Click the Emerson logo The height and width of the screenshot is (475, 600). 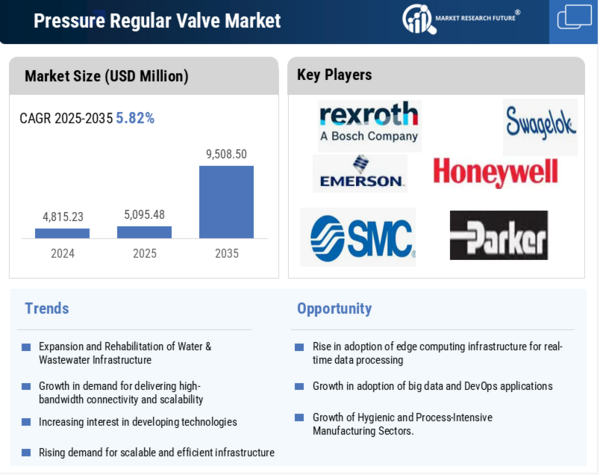pos(360,173)
